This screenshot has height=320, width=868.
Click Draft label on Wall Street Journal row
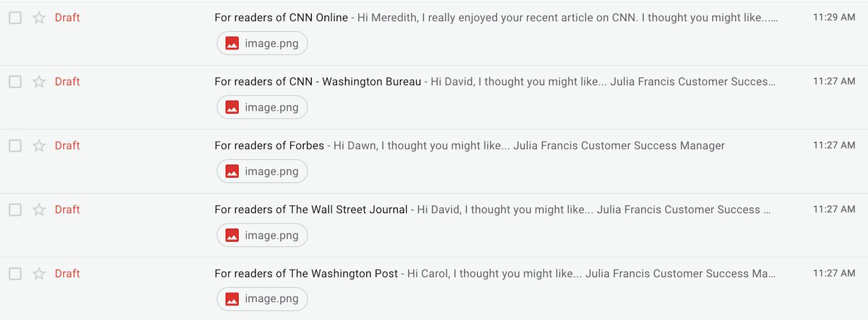point(67,210)
